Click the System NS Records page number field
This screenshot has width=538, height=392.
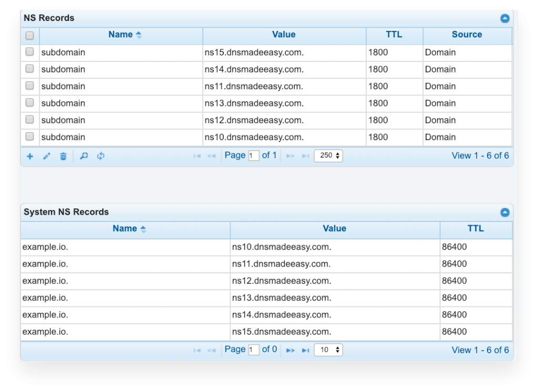pyautogui.click(x=254, y=350)
